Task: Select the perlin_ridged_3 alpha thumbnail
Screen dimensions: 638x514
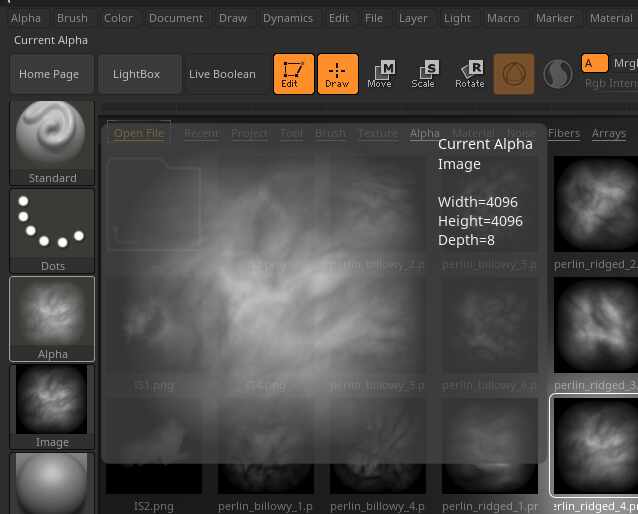Action: (x=595, y=325)
